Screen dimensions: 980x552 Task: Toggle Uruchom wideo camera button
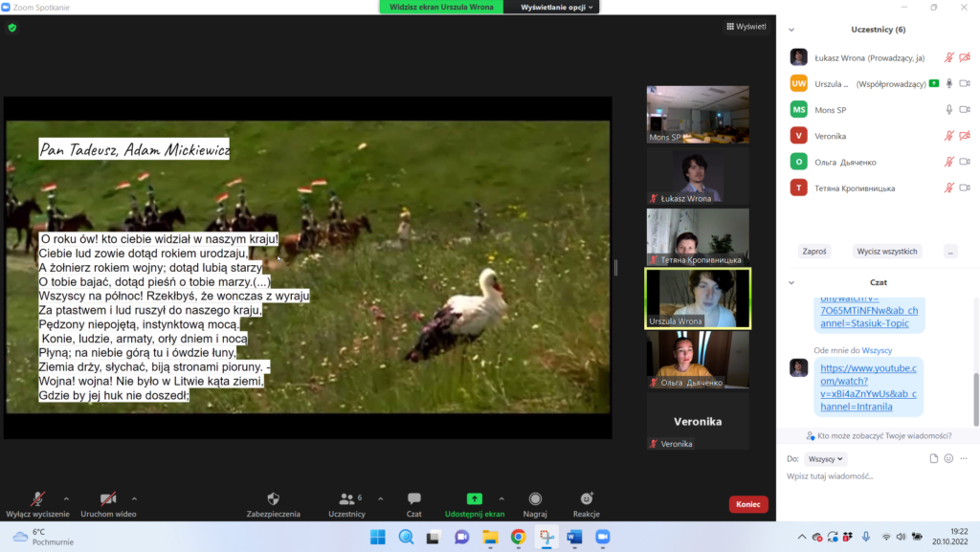coord(108,498)
